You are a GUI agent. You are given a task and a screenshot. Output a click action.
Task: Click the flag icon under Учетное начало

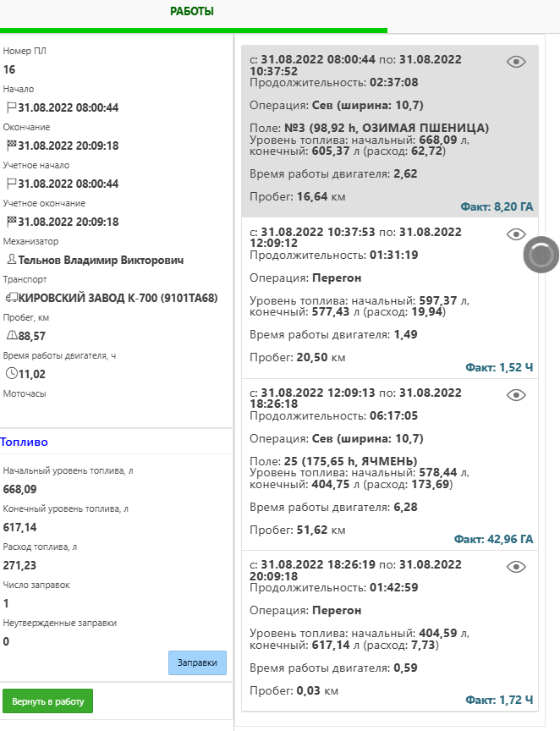click(x=11, y=184)
